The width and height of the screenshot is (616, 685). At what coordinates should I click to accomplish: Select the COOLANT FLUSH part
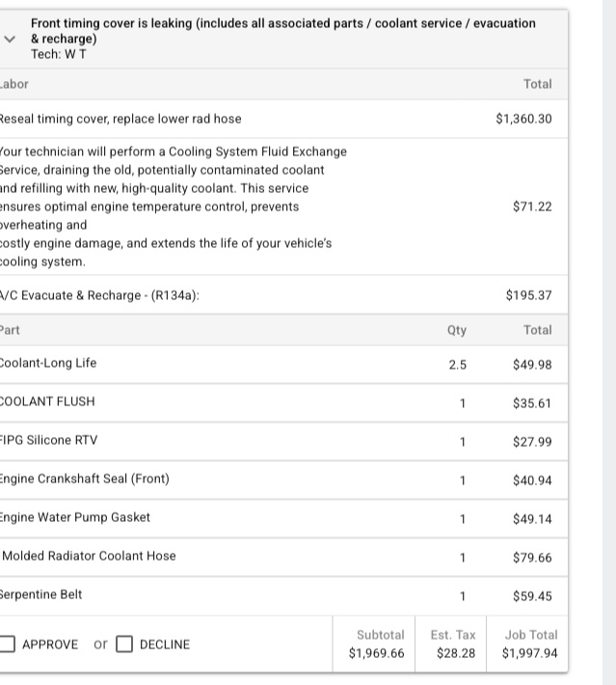tap(47, 402)
